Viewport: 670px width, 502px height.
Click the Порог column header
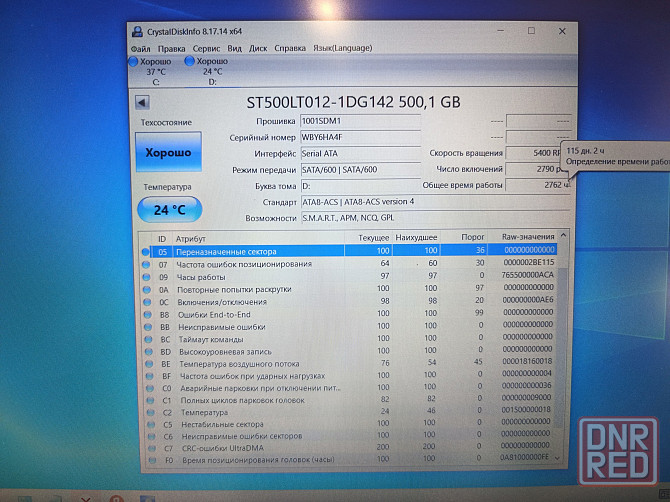[464, 237]
